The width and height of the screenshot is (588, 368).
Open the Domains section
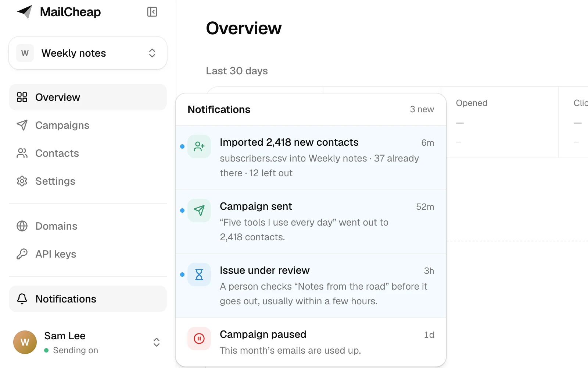point(88,226)
